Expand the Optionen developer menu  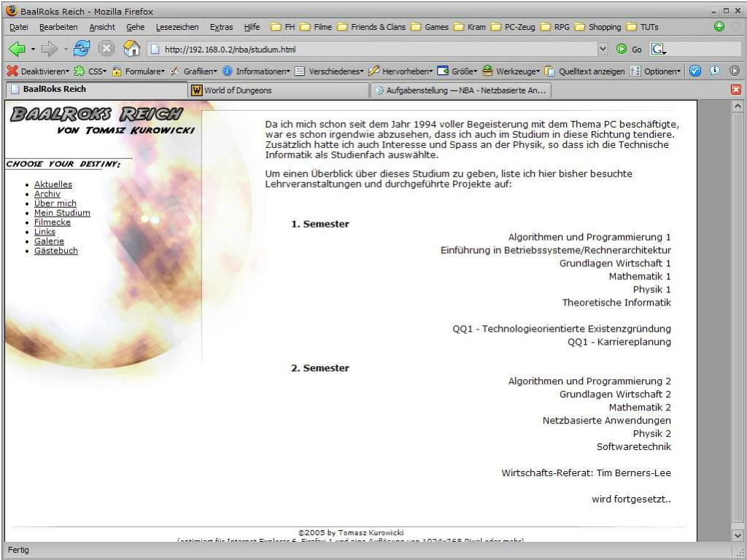[656, 71]
